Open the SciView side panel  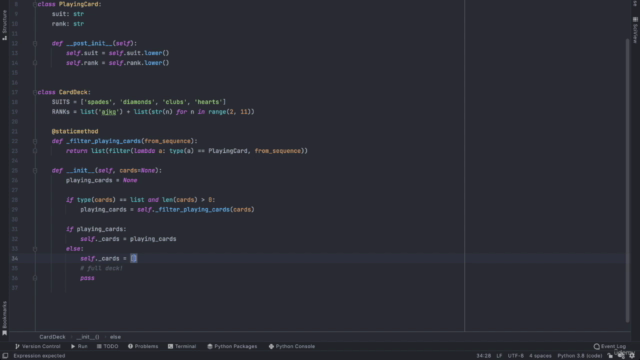[x=635, y=30]
